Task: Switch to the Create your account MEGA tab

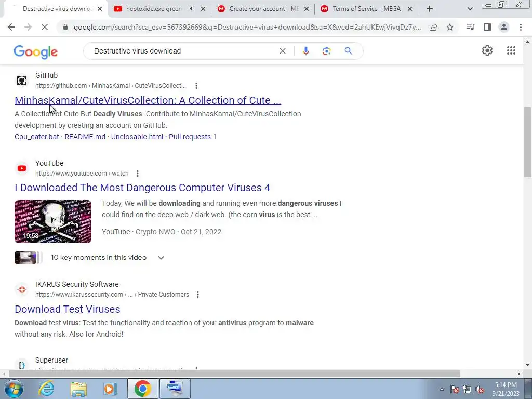Action: 263,9
